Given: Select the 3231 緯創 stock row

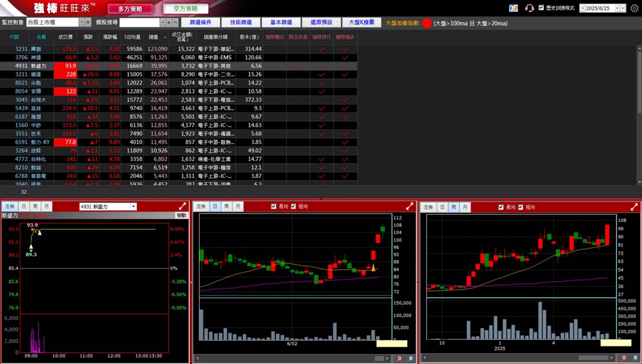Looking at the screenshot, I should tap(178, 49).
